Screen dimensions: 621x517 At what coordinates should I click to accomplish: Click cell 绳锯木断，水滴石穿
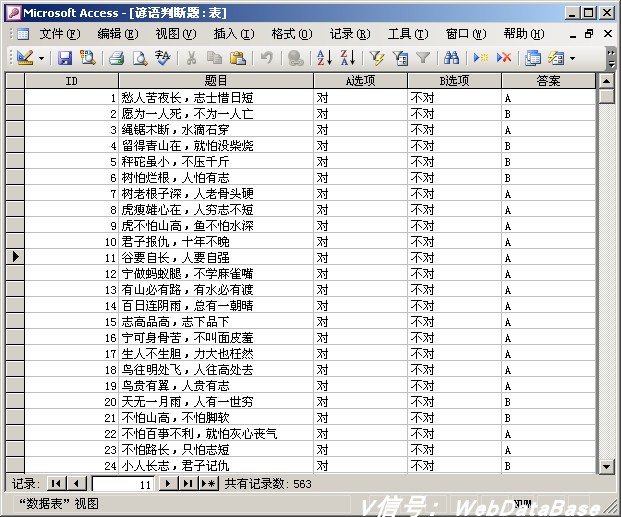tap(216, 129)
